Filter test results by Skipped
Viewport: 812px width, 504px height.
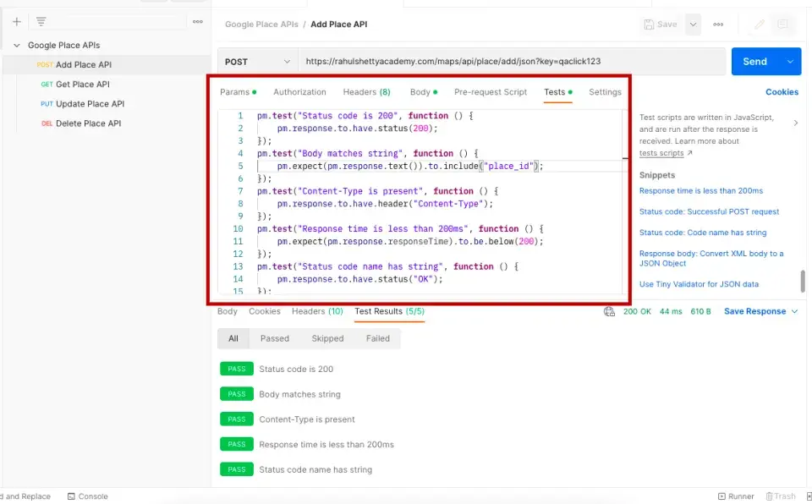pos(327,339)
